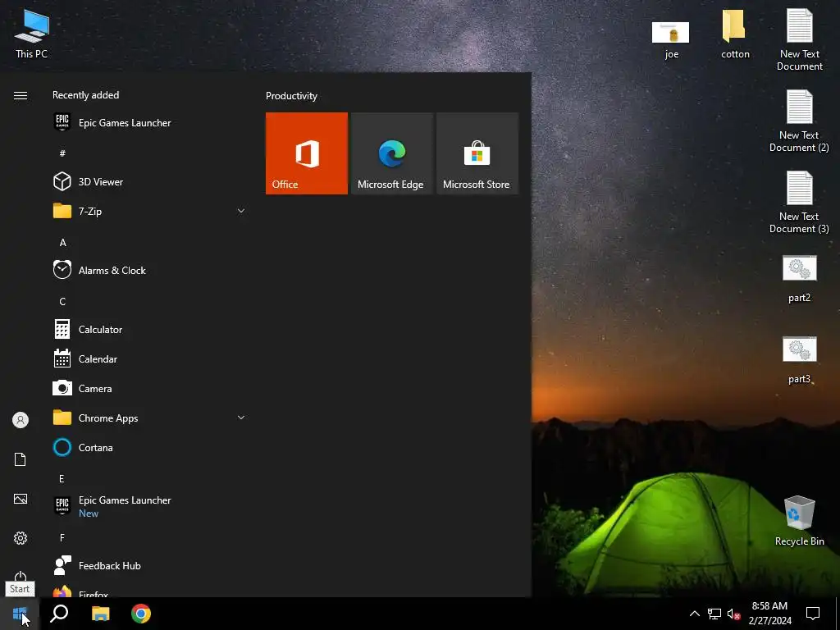Launch Cortana from the app list
840x630 pixels.
(x=150, y=447)
